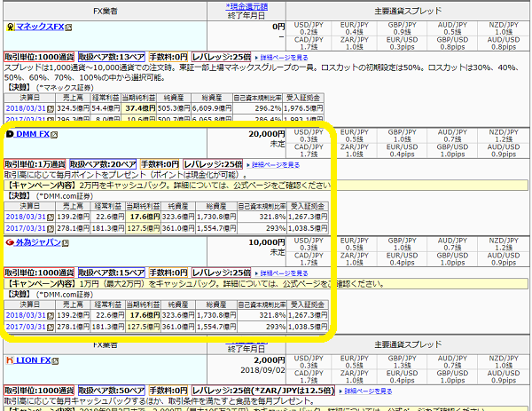Click external icon after DMM FX 2018/03/31 date

click(x=51, y=217)
